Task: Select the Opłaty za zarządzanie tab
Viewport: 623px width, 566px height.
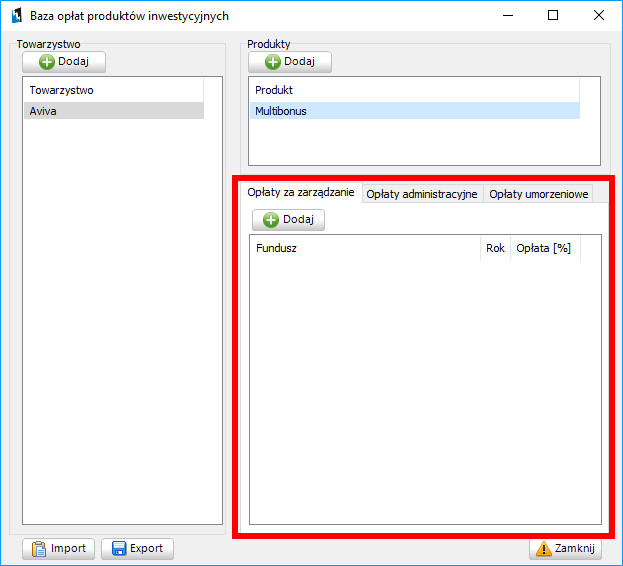Action: tap(301, 193)
